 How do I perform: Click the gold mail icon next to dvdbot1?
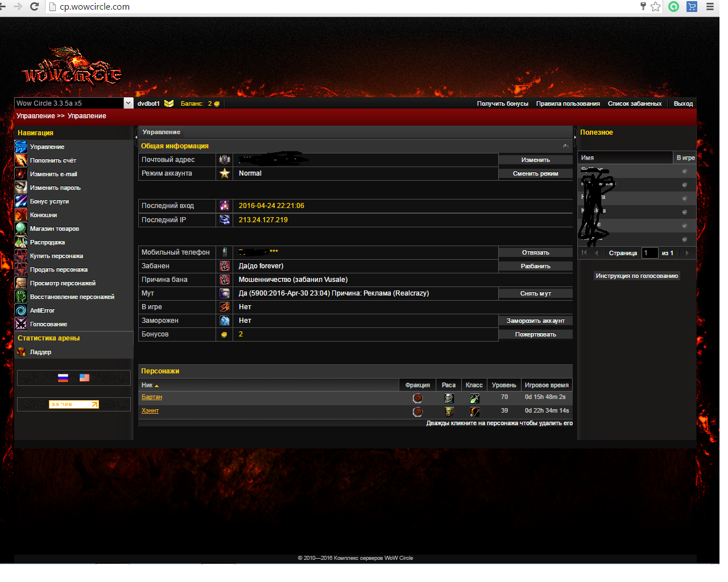tap(169, 103)
